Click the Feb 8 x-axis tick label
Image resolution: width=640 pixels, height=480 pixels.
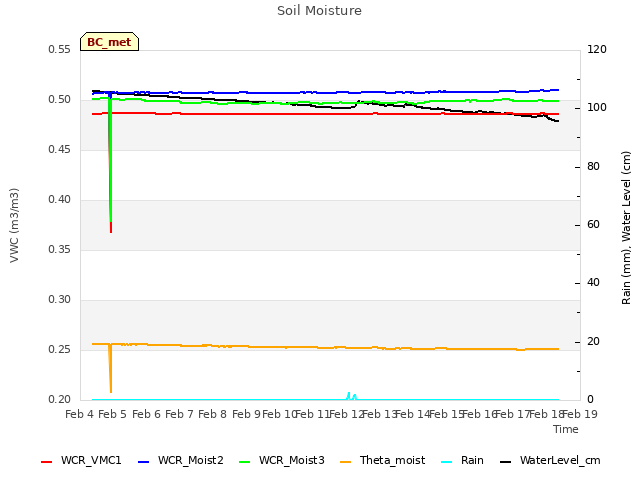[212, 414]
